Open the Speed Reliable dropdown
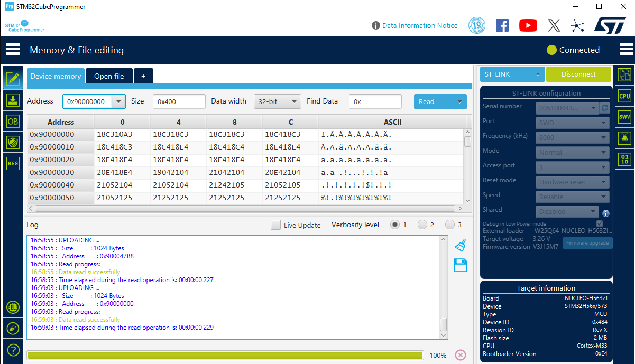Image resolution: width=635 pixels, height=364 pixels. click(573, 197)
